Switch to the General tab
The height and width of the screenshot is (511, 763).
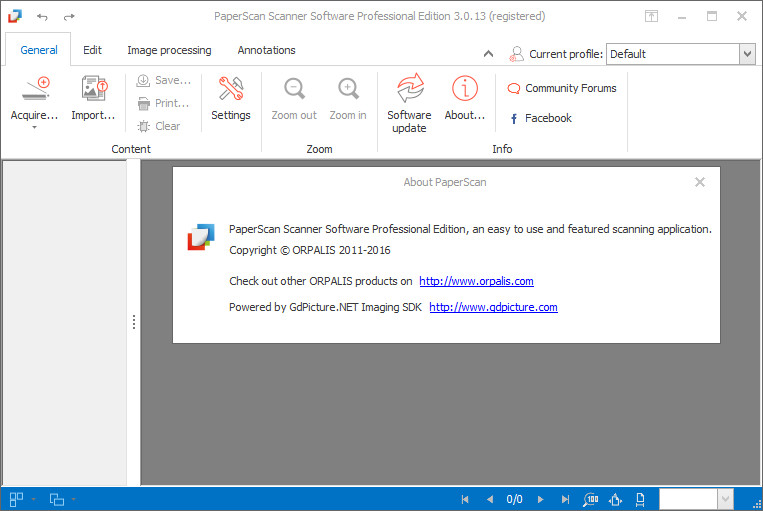point(38,50)
